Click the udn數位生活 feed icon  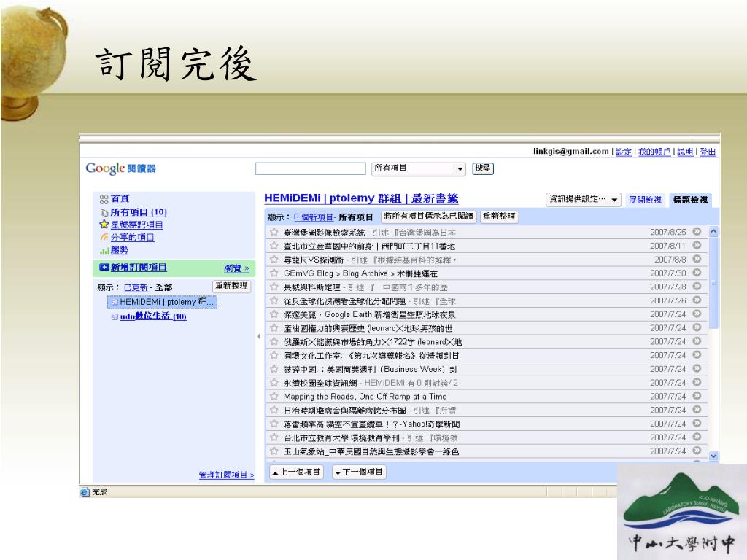[x=115, y=316]
